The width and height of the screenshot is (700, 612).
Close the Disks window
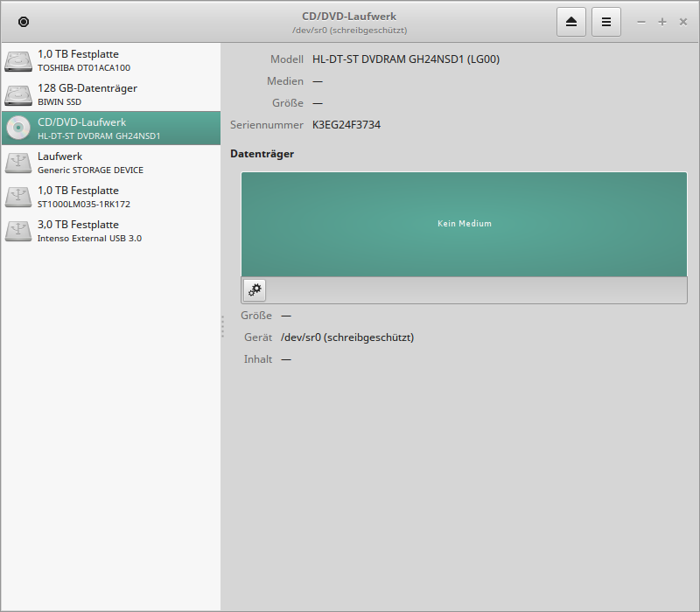pos(683,22)
